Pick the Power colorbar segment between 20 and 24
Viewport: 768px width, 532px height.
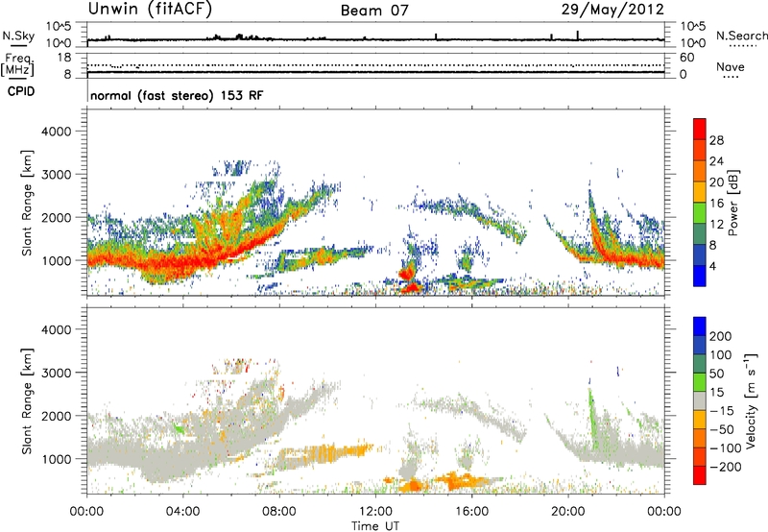(x=700, y=171)
